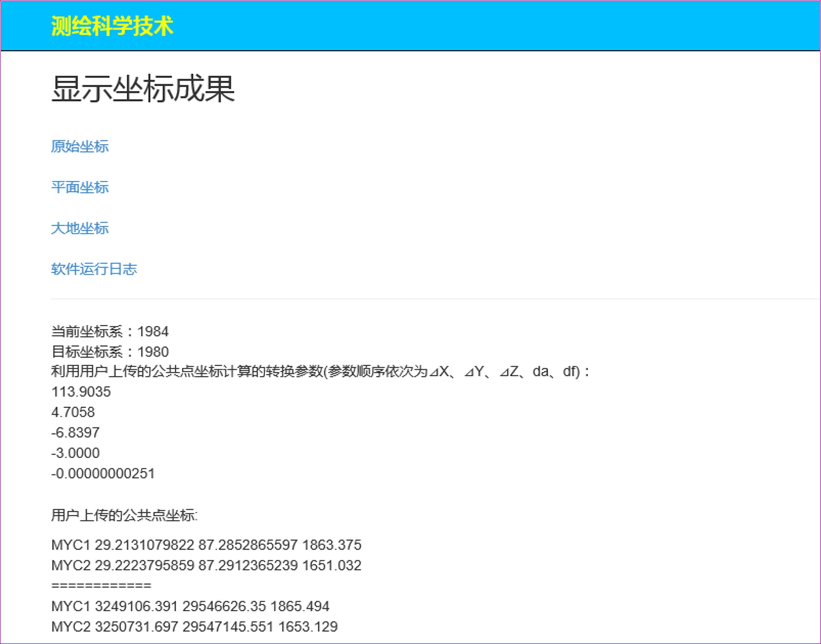Screen dimensions: 821x644
Task: Open the 原始坐标 link
Action: pyautogui.click(x=80, y=146)
